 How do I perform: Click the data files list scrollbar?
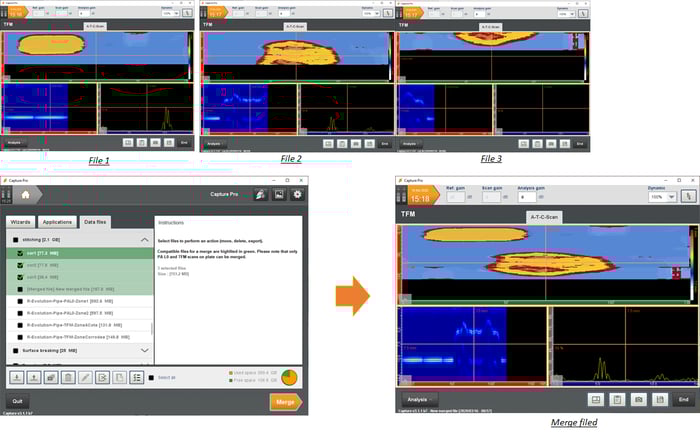[x=152, y=329]
